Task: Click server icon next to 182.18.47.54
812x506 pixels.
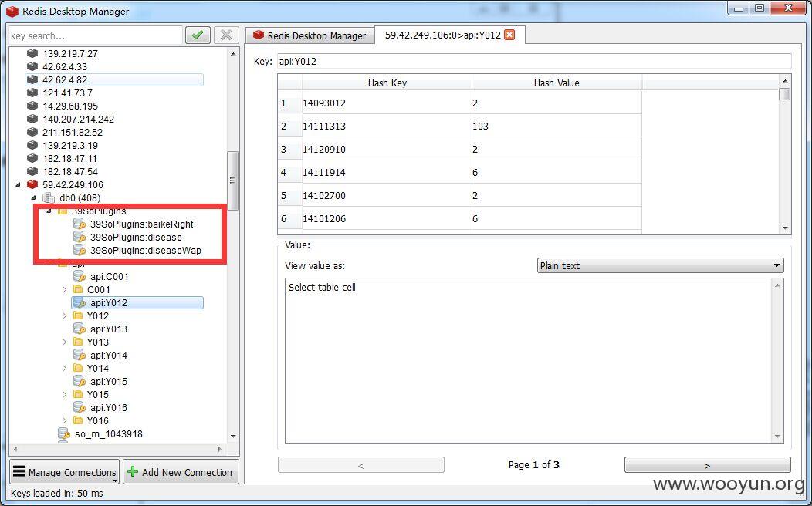Action: pos(32,171)
